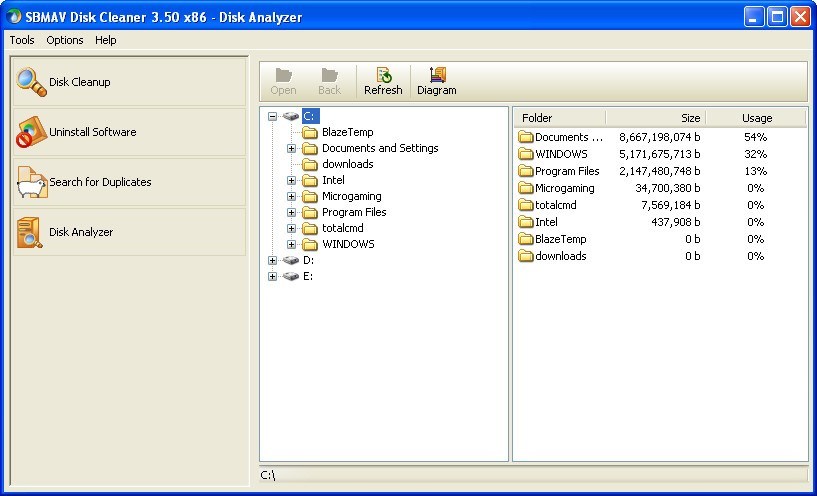Select the Disk Analyzer label in sidebar
Screen dimensions: 817x496
point(81,232)
